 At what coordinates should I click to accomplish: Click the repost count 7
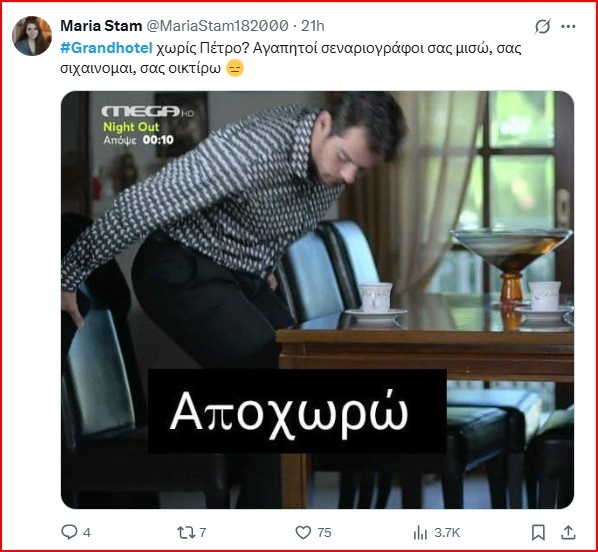tap(203, 532)
